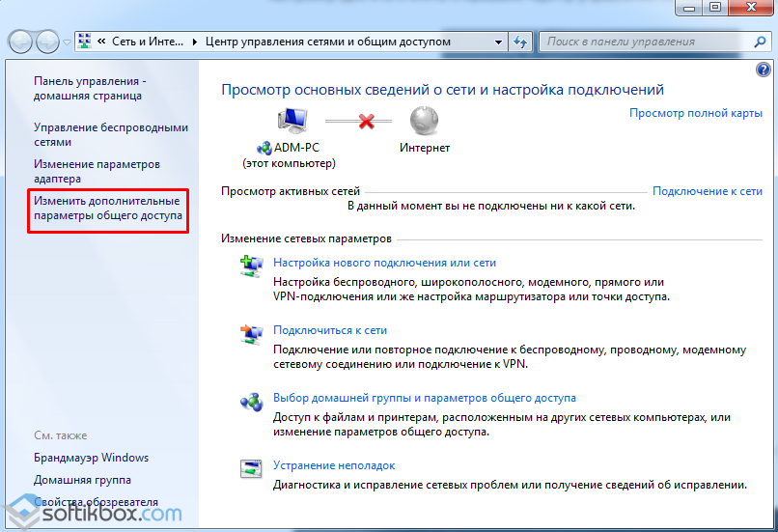The image size is (778, 532).
Task: Select Сеть и Инте... breadcrumb item
Action: [x=148, y=42]
